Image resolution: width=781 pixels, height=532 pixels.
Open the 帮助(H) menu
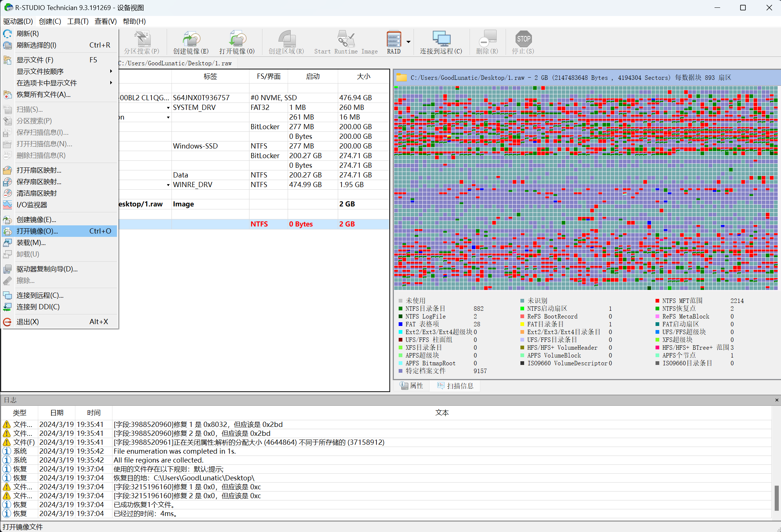134,22
